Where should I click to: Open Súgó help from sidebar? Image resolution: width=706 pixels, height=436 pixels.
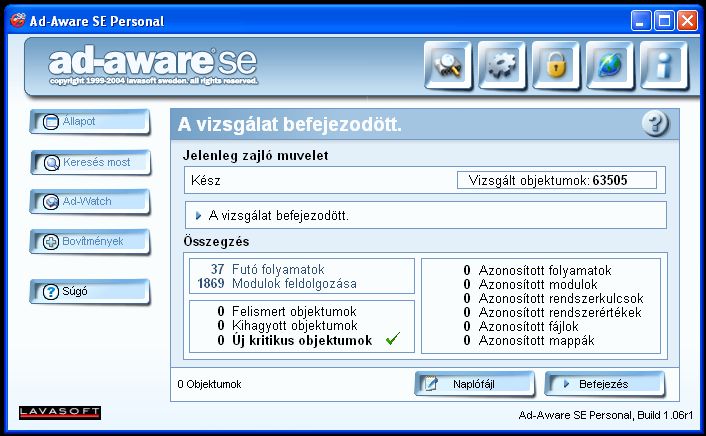tap(90, 291)
